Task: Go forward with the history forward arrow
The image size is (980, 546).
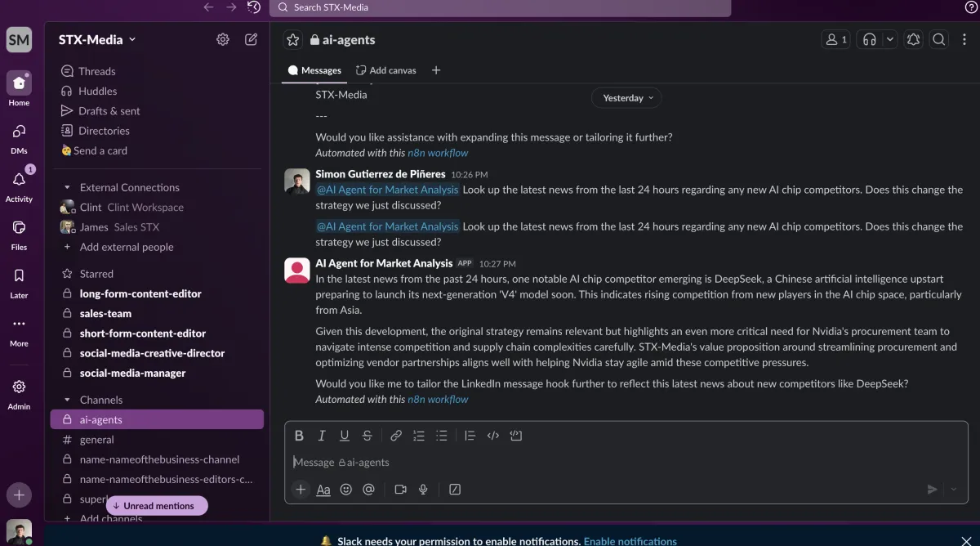Action: pyautogui.click(x=231, y=7)
